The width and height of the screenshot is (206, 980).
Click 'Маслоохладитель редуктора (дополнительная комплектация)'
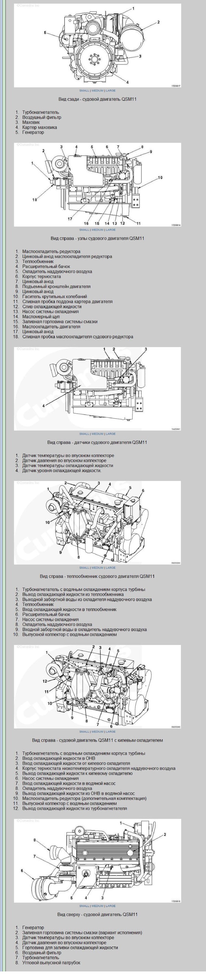click(84, 799)
